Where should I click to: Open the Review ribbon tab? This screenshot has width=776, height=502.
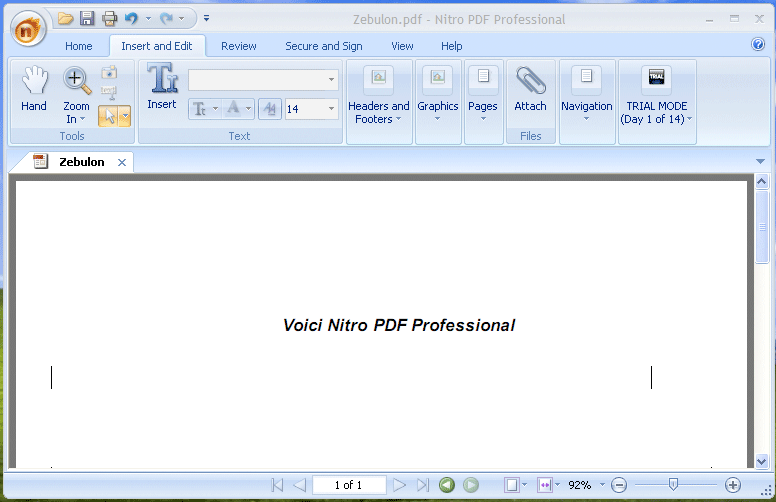click(239, 46)
